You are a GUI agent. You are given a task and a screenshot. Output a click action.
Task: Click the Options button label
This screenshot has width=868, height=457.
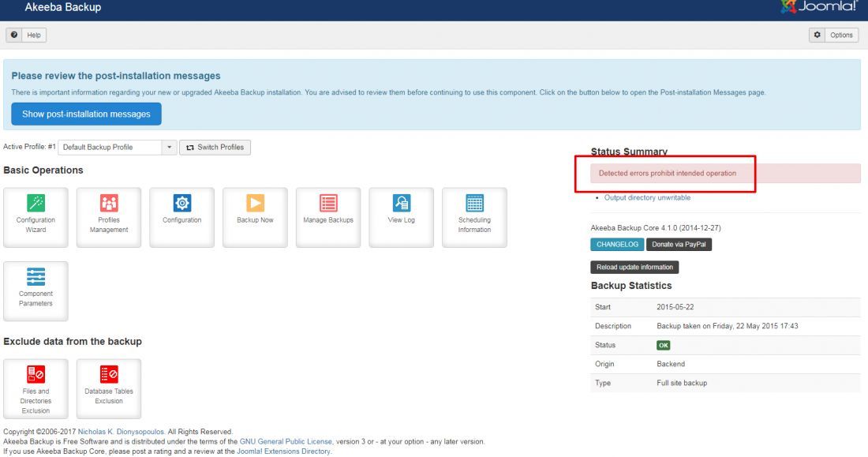coord(841,35)
